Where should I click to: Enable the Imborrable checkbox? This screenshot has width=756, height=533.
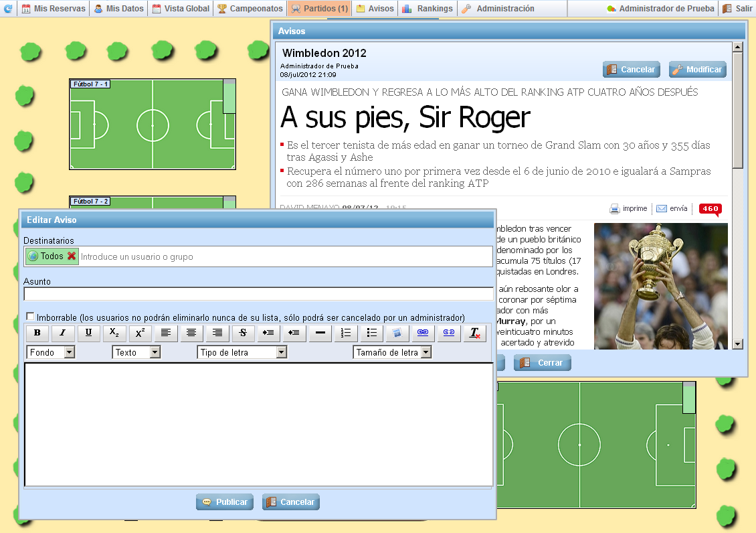[30, 317]
